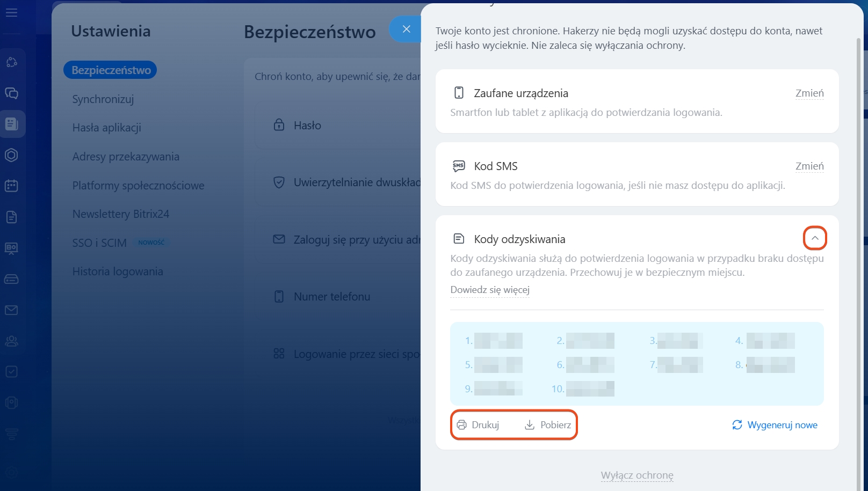The image size is (868, 491).
Task: Click the document icon beside Kody odzyskiwania
Action: [459, 239]
